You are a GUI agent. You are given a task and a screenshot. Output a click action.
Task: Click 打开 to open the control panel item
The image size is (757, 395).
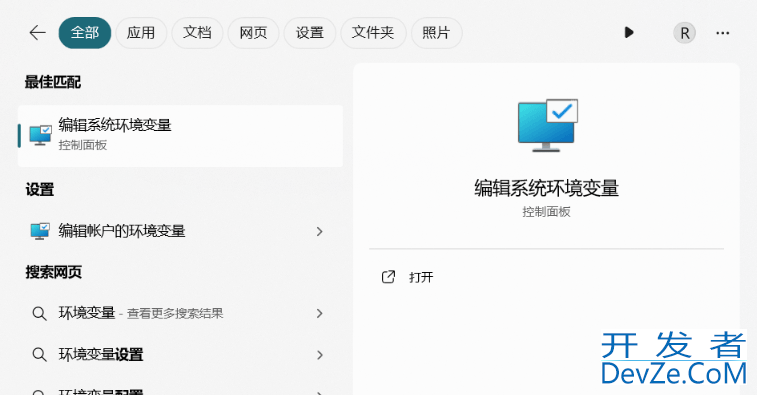[421, 277]
